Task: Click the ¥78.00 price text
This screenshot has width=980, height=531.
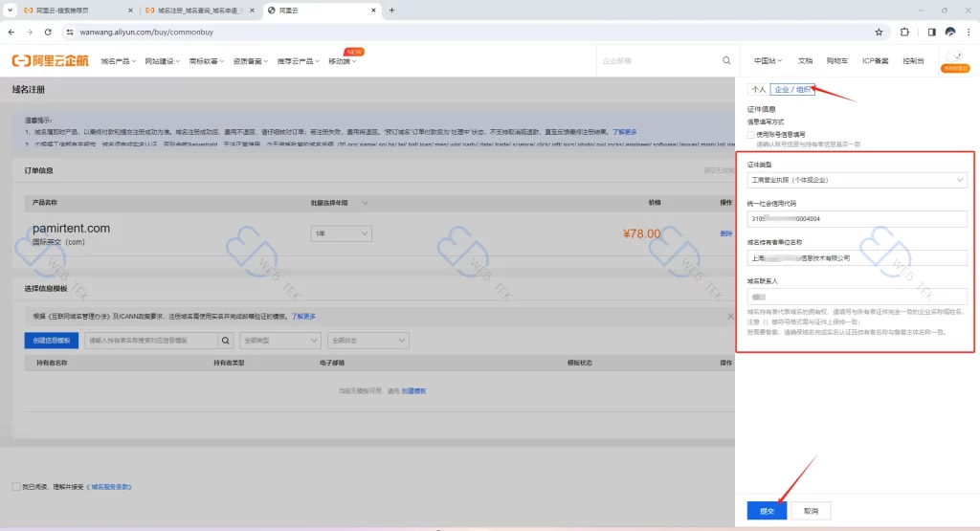Action: pos(641,233)
